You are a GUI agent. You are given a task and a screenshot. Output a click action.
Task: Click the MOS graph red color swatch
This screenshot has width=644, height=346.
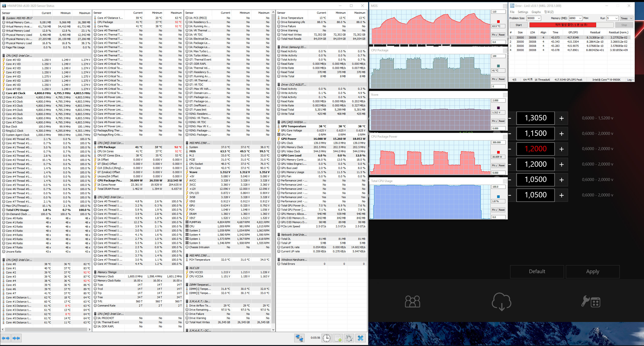498,22
